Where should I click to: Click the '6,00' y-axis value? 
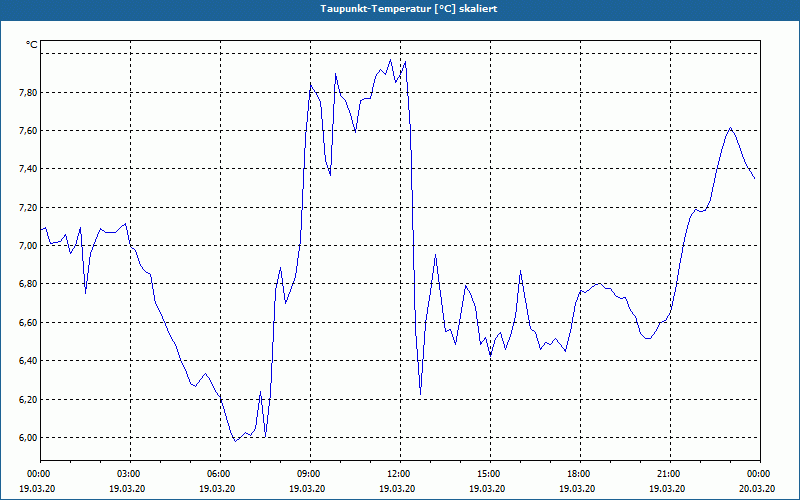tap(28, 437)
